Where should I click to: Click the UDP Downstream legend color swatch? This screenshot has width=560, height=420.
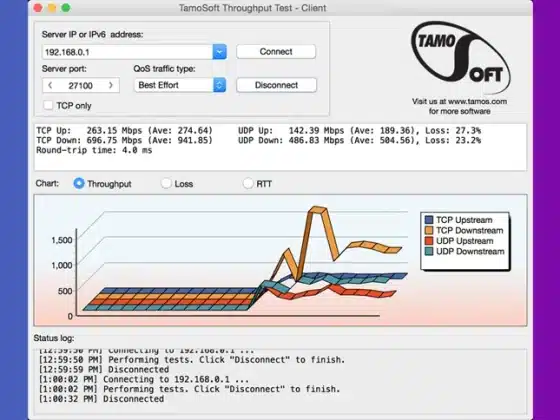click(429, 251)
